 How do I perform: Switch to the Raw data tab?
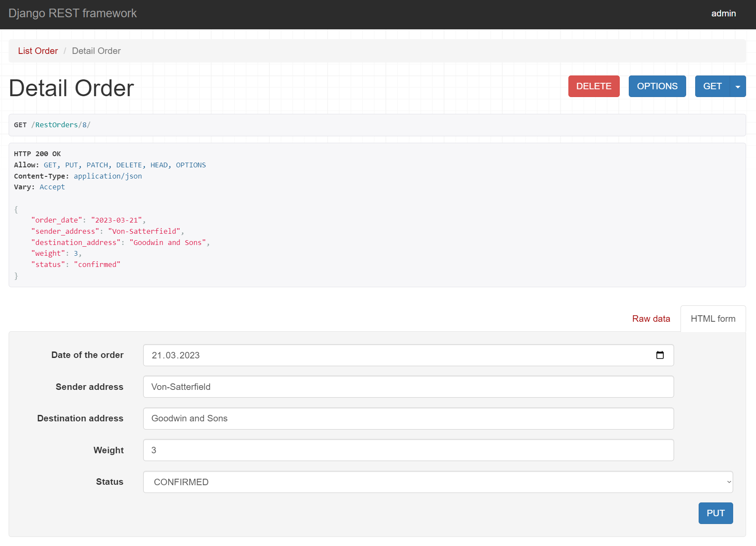pos(651,319)
